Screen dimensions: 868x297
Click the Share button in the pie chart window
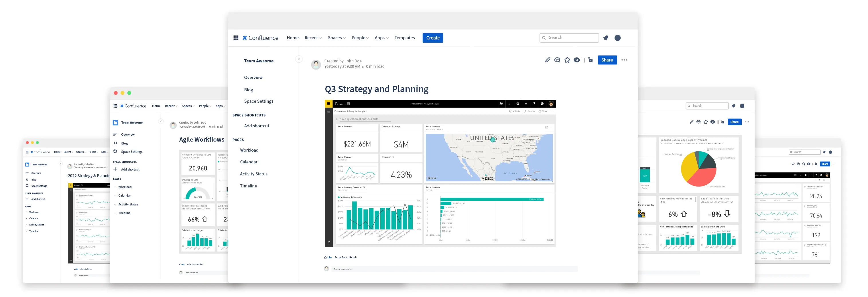(x=734, y=122)
